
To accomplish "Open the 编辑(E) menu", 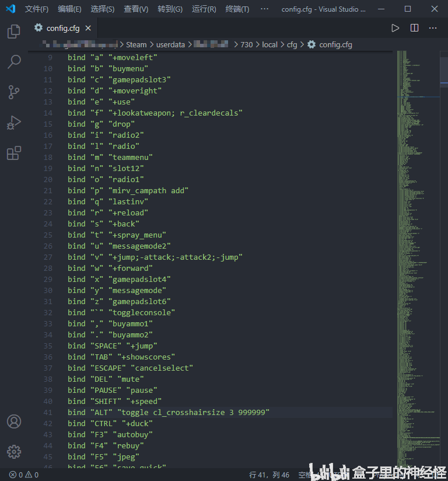I will coord(69,9).
